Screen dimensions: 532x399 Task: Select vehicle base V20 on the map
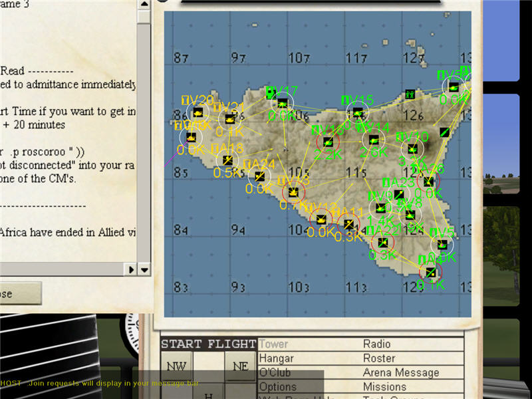click(x=198, y=112)
